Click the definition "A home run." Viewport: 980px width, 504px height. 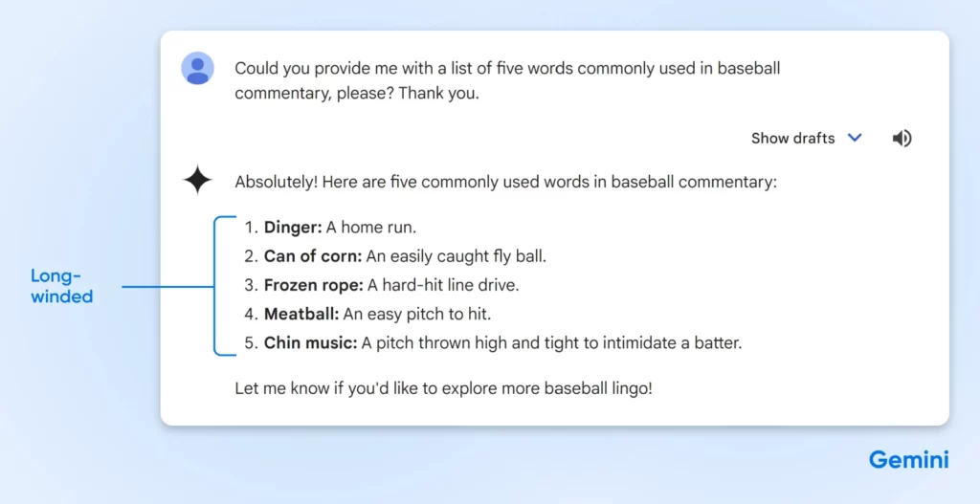371,228
